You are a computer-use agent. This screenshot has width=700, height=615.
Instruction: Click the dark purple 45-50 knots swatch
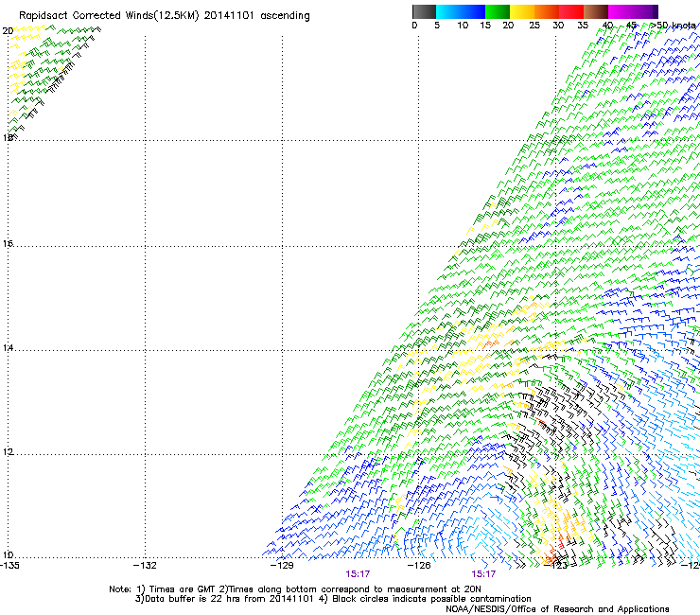click(x=645, y=11)
